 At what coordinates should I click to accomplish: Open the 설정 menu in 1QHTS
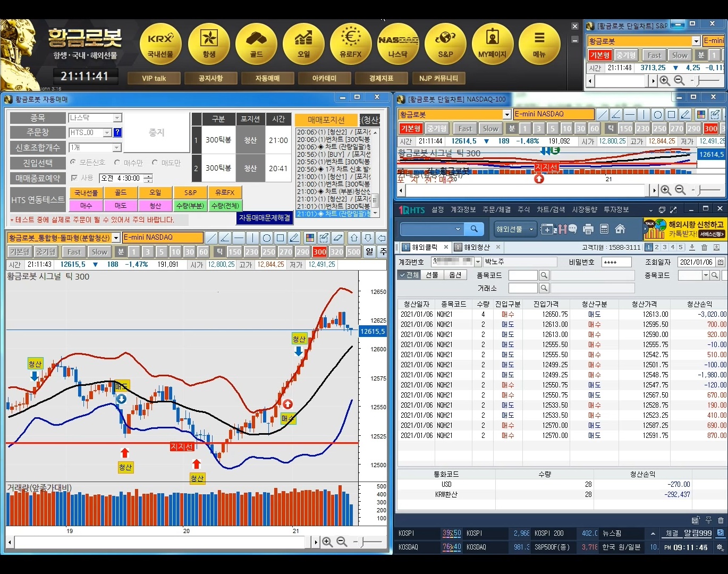438,210
